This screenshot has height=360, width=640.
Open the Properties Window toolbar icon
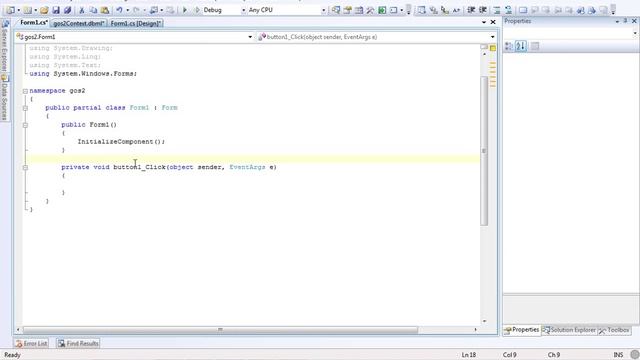tap(347, 10)
